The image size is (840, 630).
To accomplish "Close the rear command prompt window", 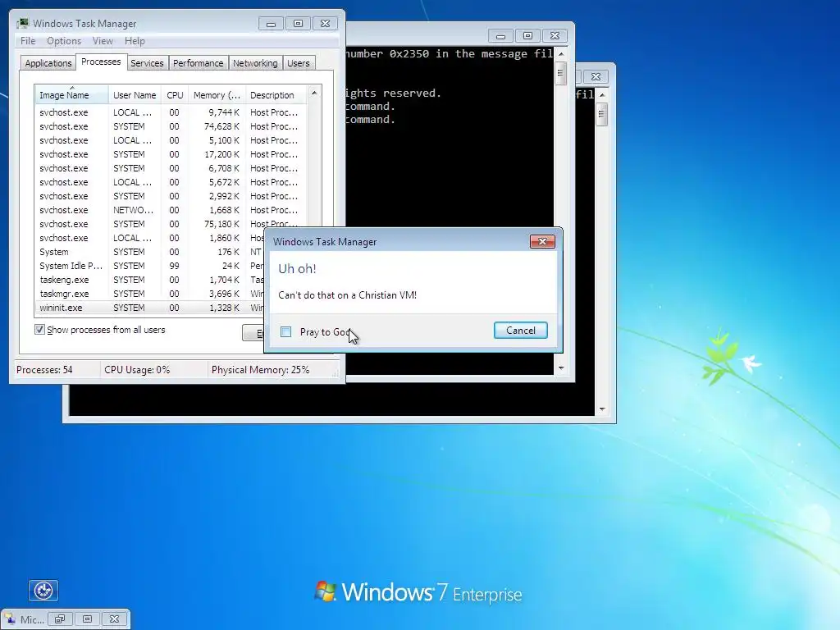I will click(x=596, y=76).
